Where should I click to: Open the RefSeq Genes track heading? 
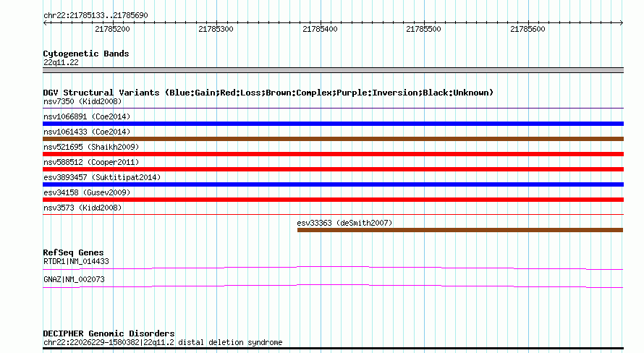coord(73,252)
